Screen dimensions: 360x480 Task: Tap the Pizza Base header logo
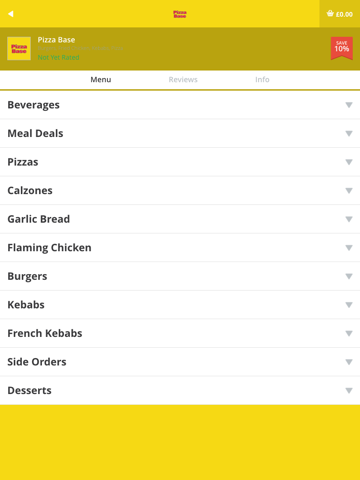coord(180,14)
